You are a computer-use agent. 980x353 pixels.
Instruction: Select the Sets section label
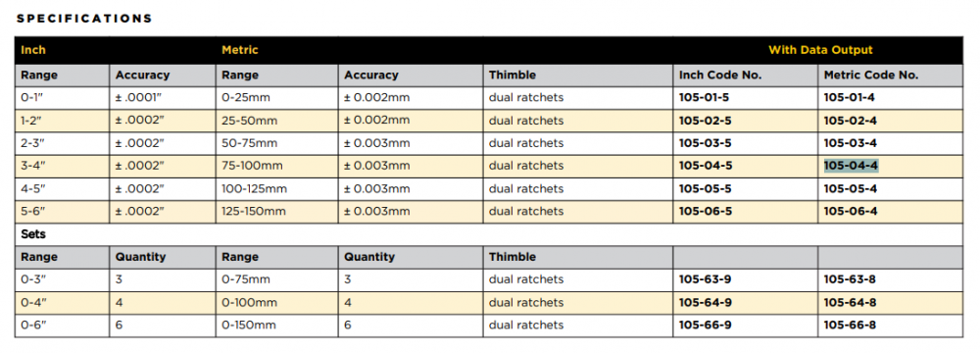33,234
